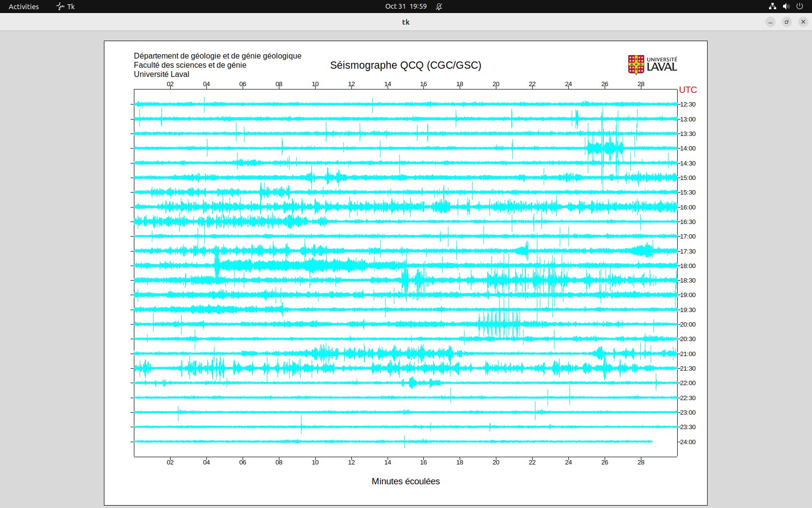The image size is (812, 508).
Task: Click the 20:00 time label
Action: [x=688, y=325]
